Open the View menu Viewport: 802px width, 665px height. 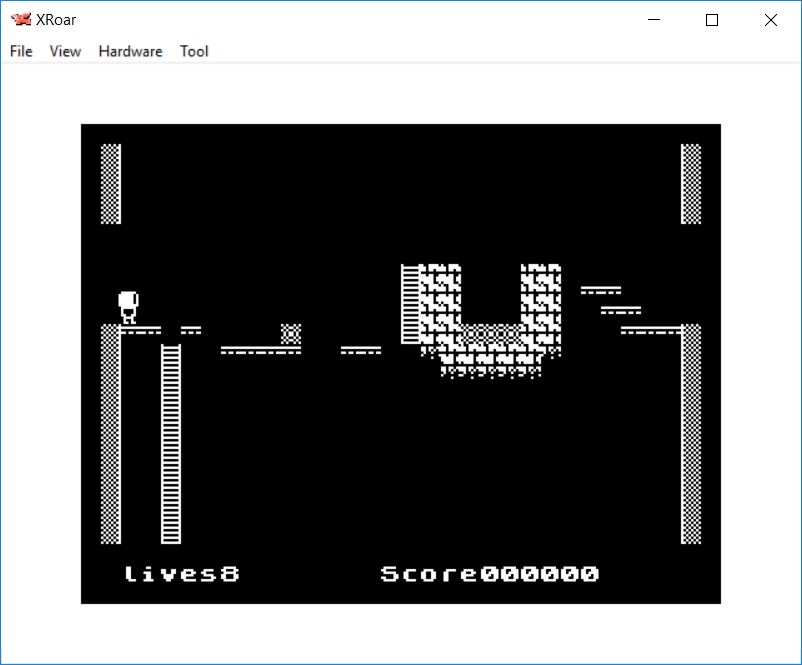pyautogui.click(x=65, y=51)
